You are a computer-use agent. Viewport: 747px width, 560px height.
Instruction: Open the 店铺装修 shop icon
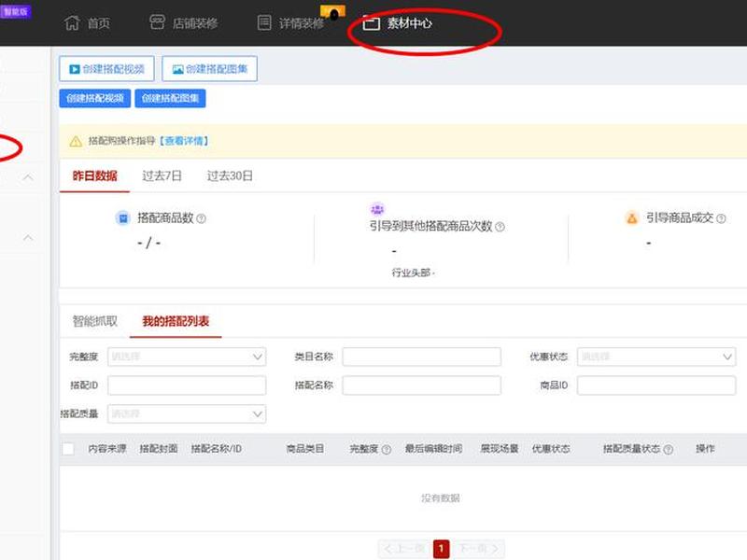point(157,22)
